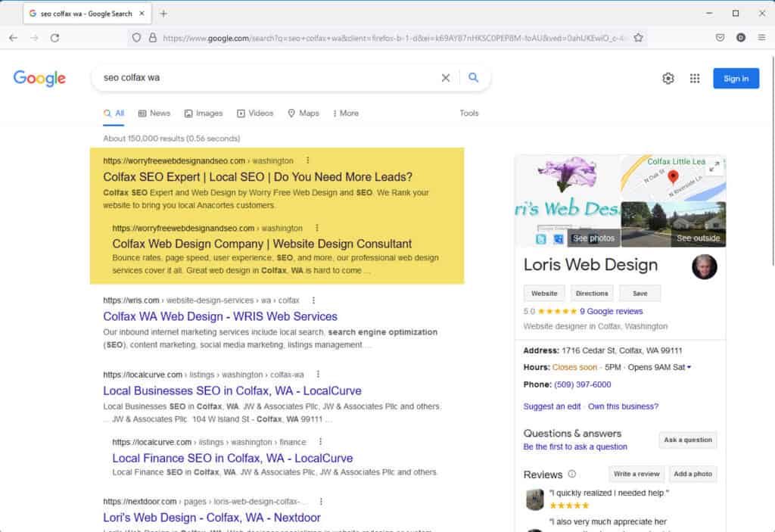Click 'Own this business?' link
Screen dimensions: 775x532
(623, 406)
